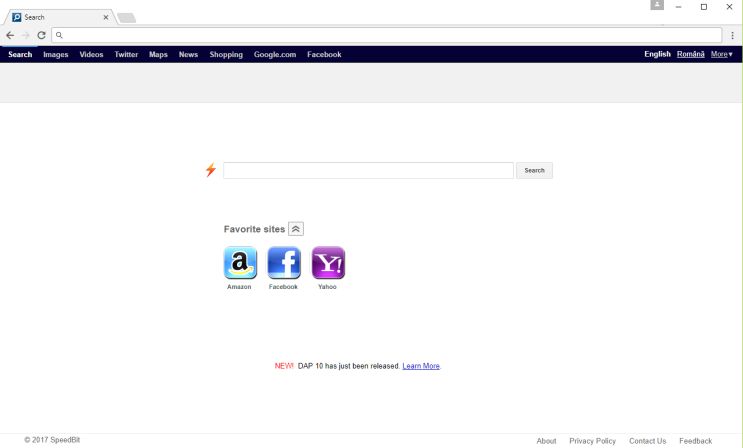Image resolution: width=743 pixels, height=448 pixels.
Task: Click the Chrome profile avatar icon
Action: point(657,5)
